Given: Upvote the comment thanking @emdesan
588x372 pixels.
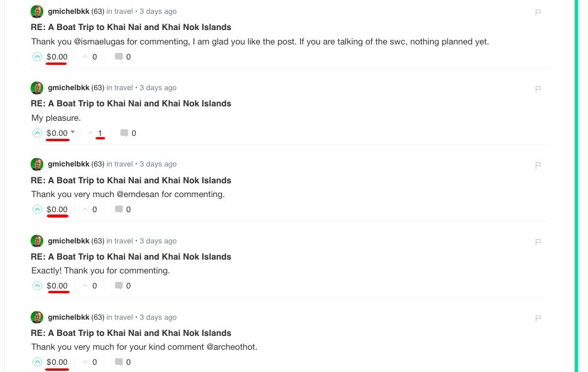Looking at the screenshot, I should (x=37, y=210).
